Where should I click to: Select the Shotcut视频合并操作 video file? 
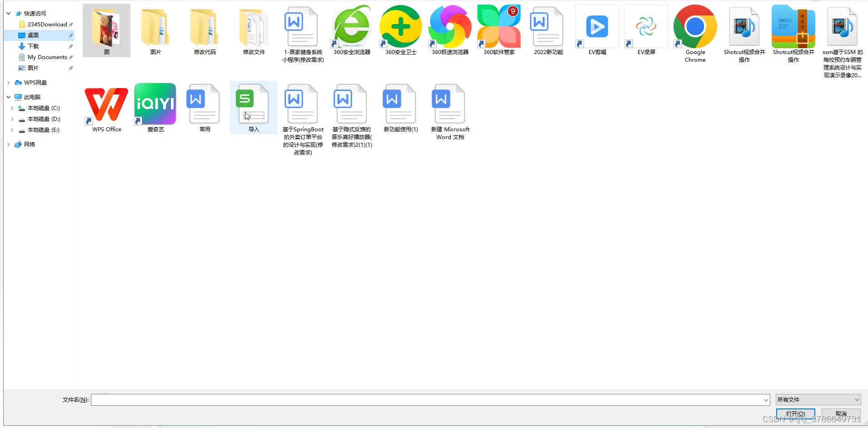tap(744, 34)
